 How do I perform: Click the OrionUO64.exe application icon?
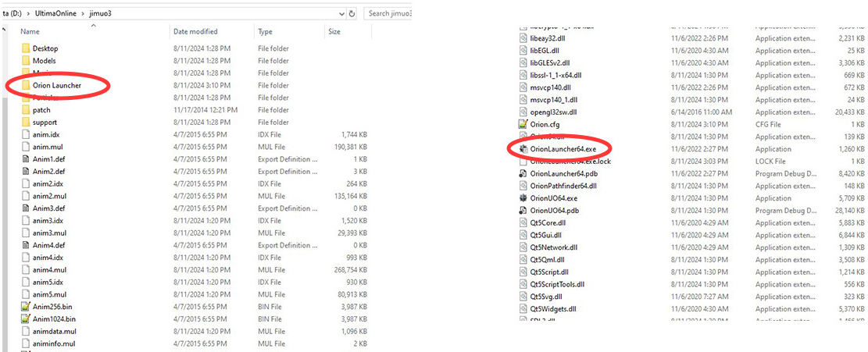524,198
